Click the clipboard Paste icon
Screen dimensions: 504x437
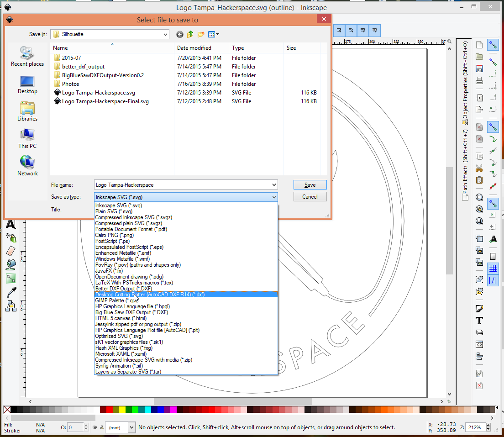click(479, 180)
